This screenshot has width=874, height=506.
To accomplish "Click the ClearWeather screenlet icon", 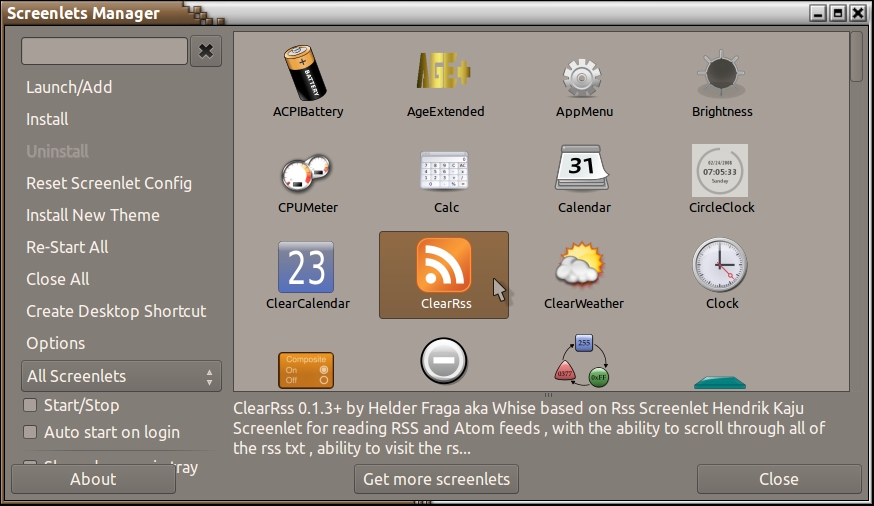I will tap(584, 265).
